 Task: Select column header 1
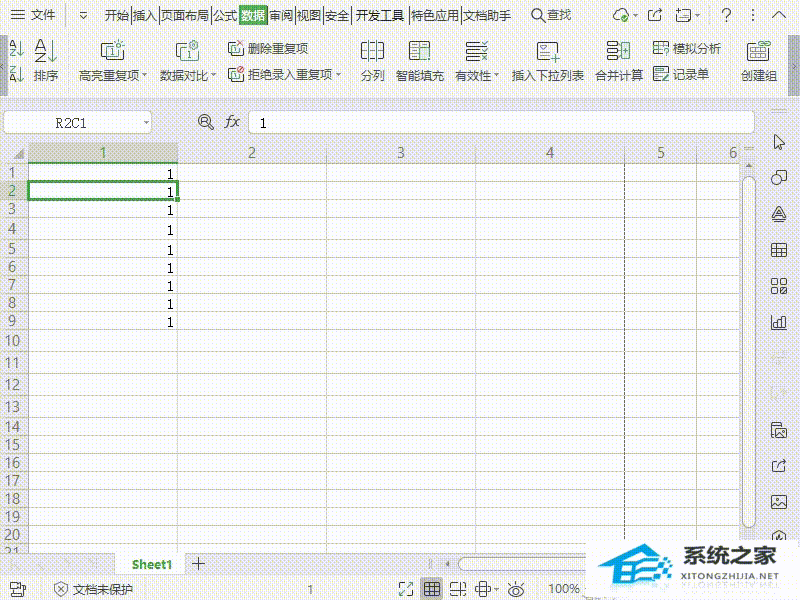(103, 153)
